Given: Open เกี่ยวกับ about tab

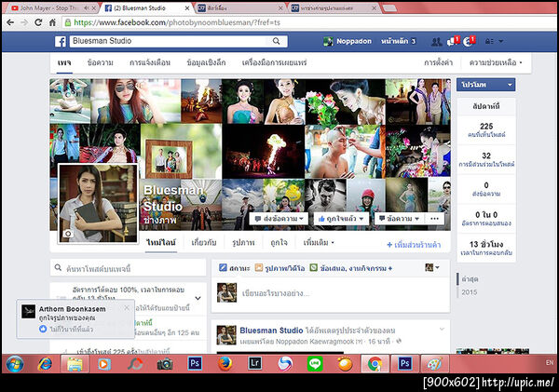Looking at the screenshot, I should point(203,243).
